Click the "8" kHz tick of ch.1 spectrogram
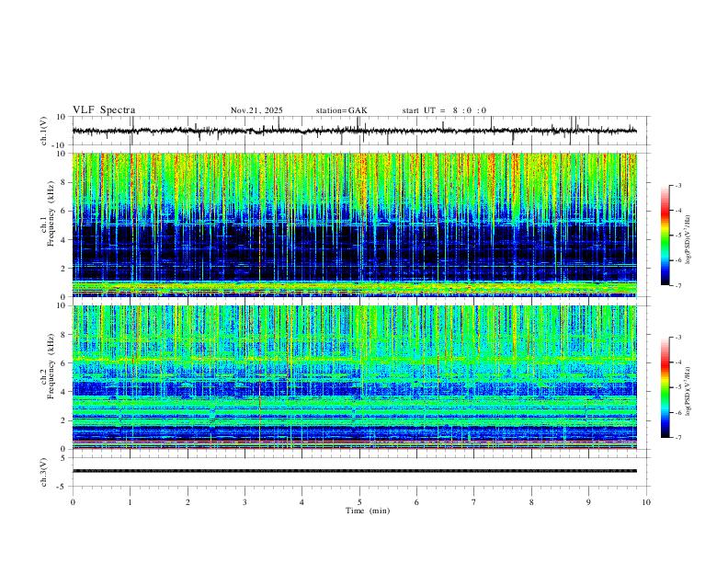Screen dimensions: 728x563 point(64,182)
